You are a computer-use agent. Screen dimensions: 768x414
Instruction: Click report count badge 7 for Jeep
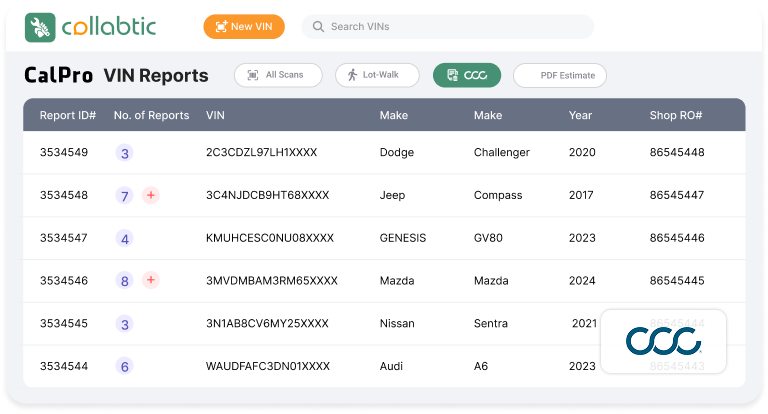(x=125, y=196)
